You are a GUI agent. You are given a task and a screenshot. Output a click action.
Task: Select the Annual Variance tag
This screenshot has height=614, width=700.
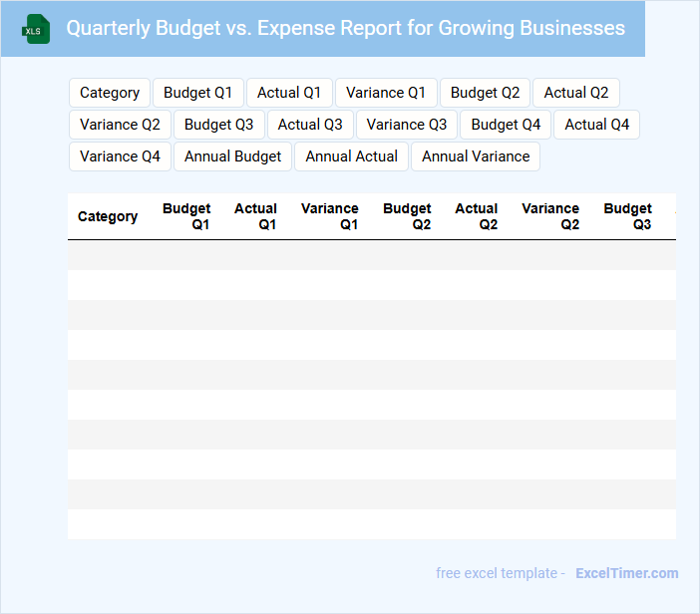point(476,156)
